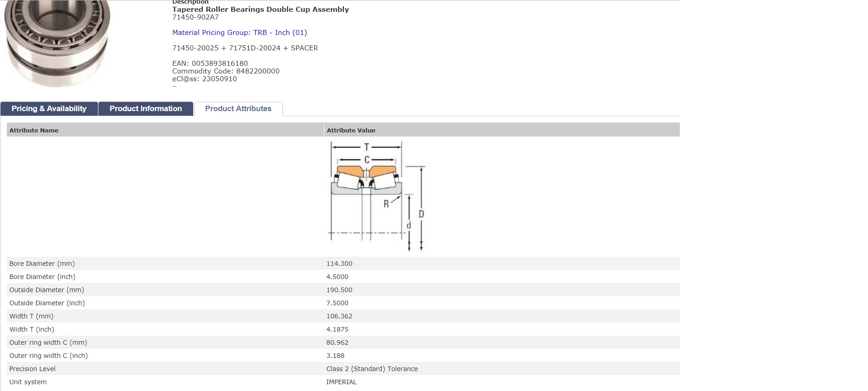
Task: Click the Commodity Code 8482200000 line
Action: point(226,71)
